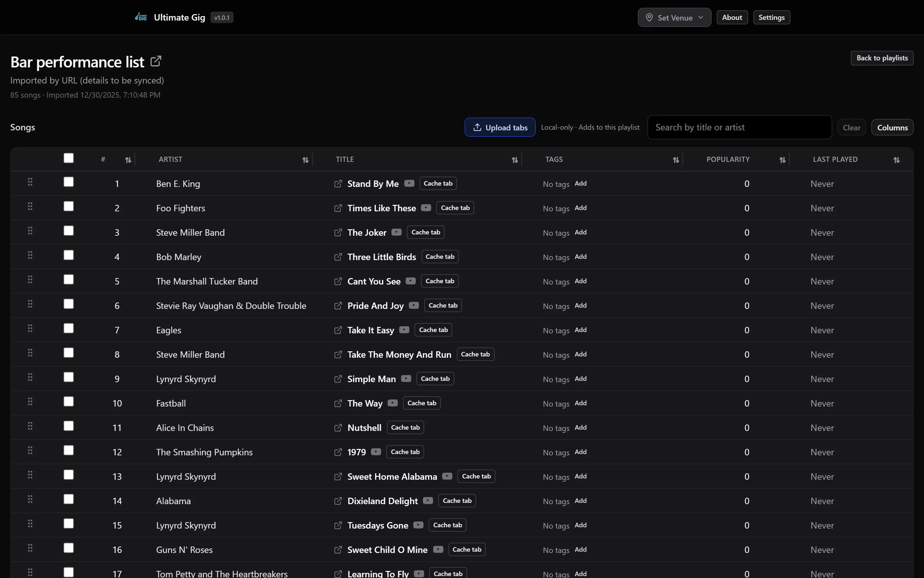The height and width of the screenshot is (578, 924).
Task: Play video icon next to Cant You See
Action: click(x=411, y=281)
